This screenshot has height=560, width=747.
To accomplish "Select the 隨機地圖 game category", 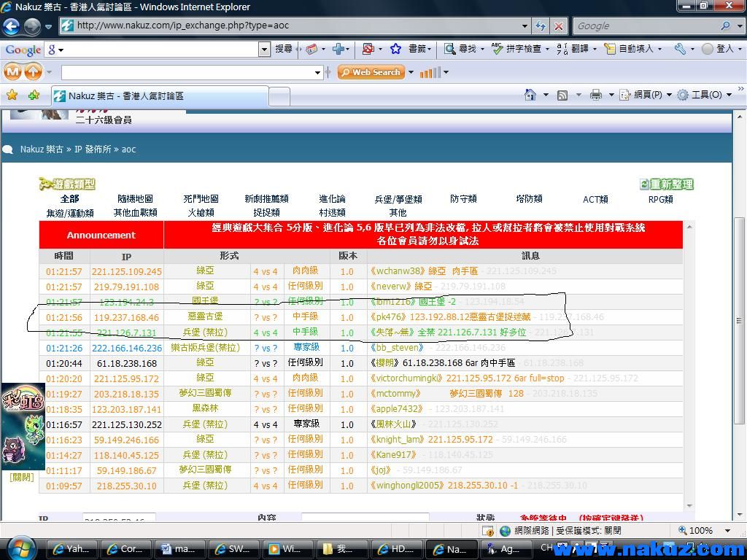I will tap(135, 198).
